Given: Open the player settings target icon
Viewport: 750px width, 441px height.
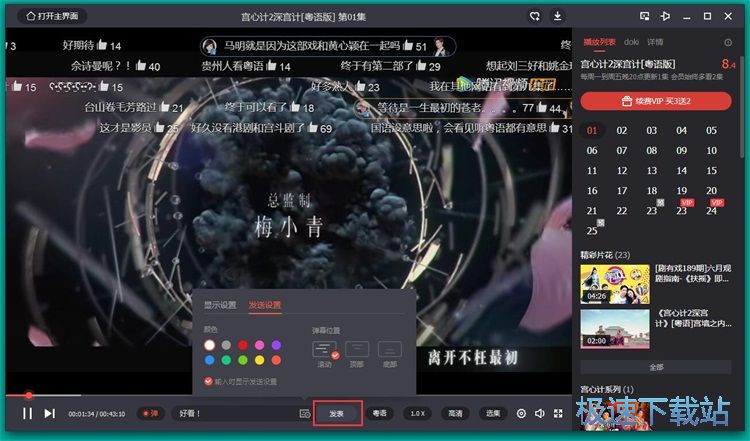Looking at the screenshot, I should (521, 413).
